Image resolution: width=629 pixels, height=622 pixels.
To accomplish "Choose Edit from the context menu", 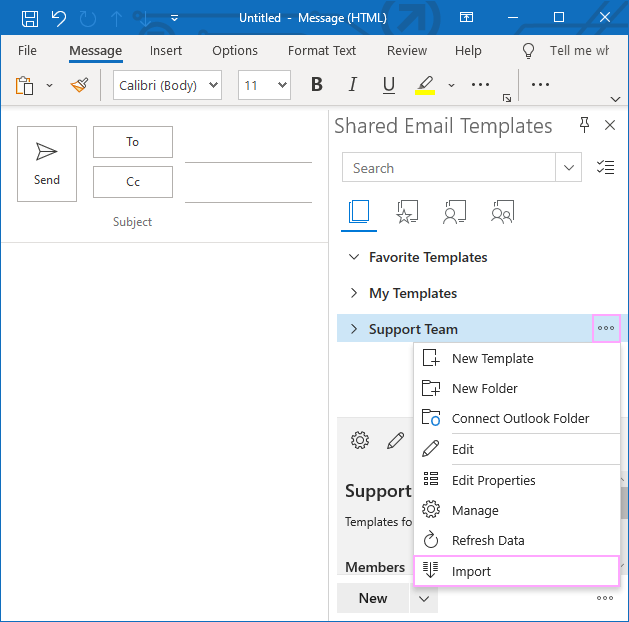I will (517, 450).
